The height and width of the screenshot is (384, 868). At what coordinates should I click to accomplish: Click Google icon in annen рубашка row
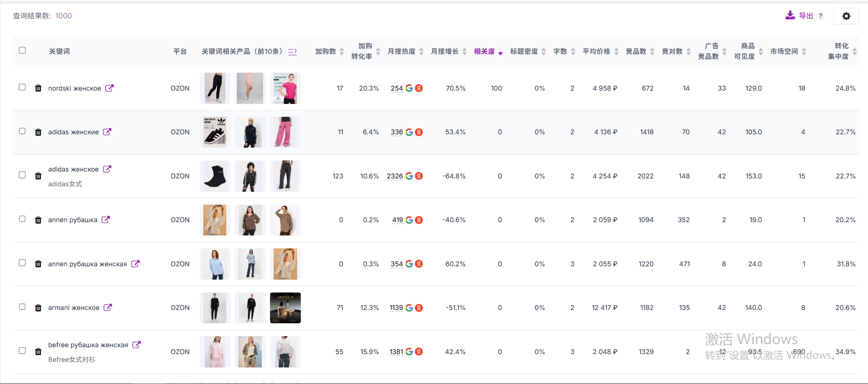pos(409,220)
